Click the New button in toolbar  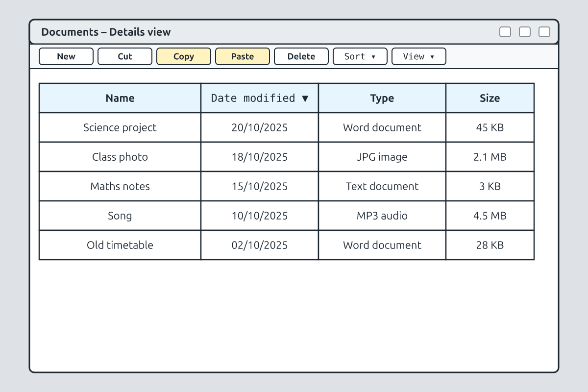(66, 56)
